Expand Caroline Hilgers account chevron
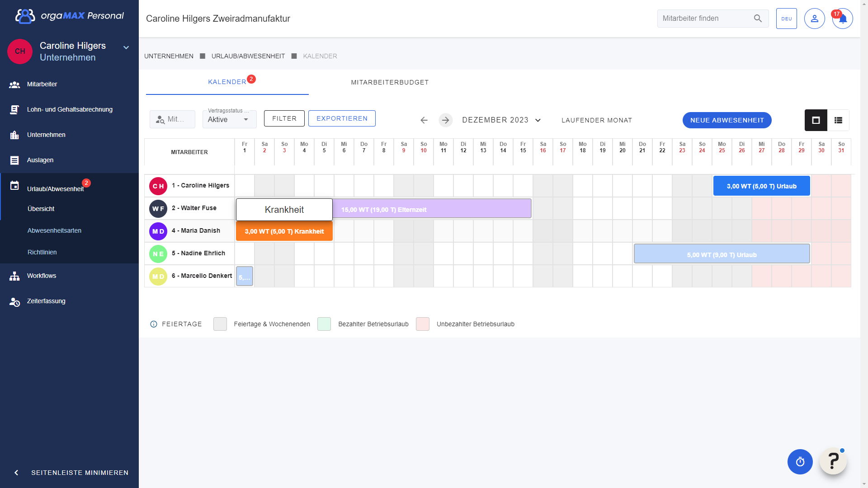 [x=126, y=47]
